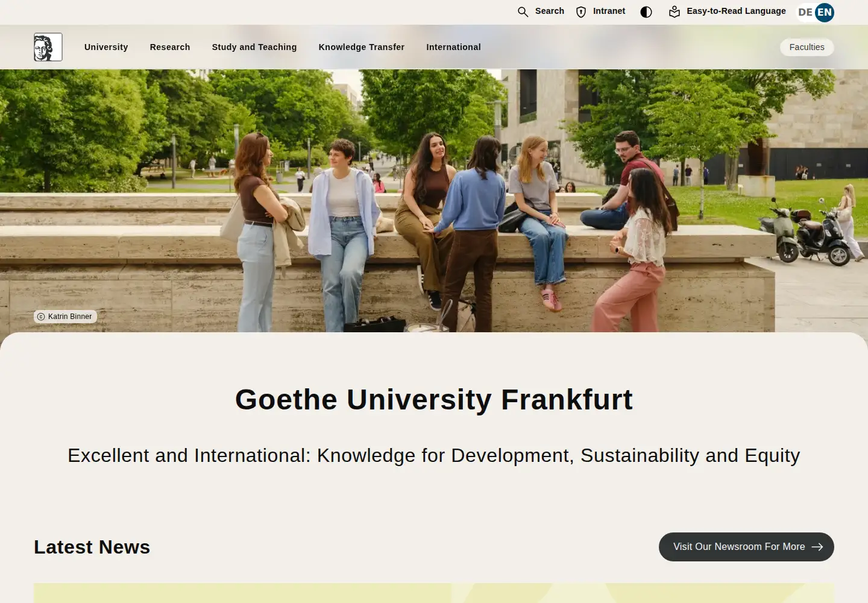The width and height of the screenshot is (868, 603).
Task: Click the Faculties button
Action: pos(807,47)
